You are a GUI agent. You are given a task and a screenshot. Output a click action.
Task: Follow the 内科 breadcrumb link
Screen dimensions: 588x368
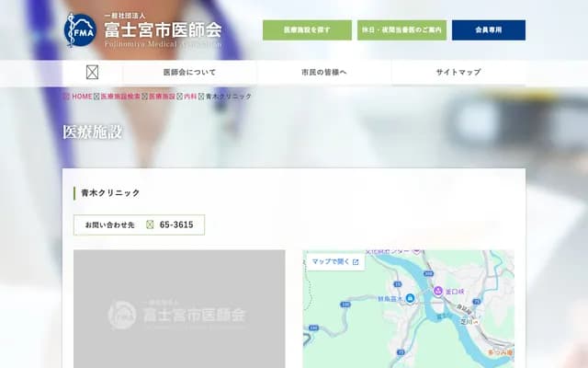coord(190,97)
